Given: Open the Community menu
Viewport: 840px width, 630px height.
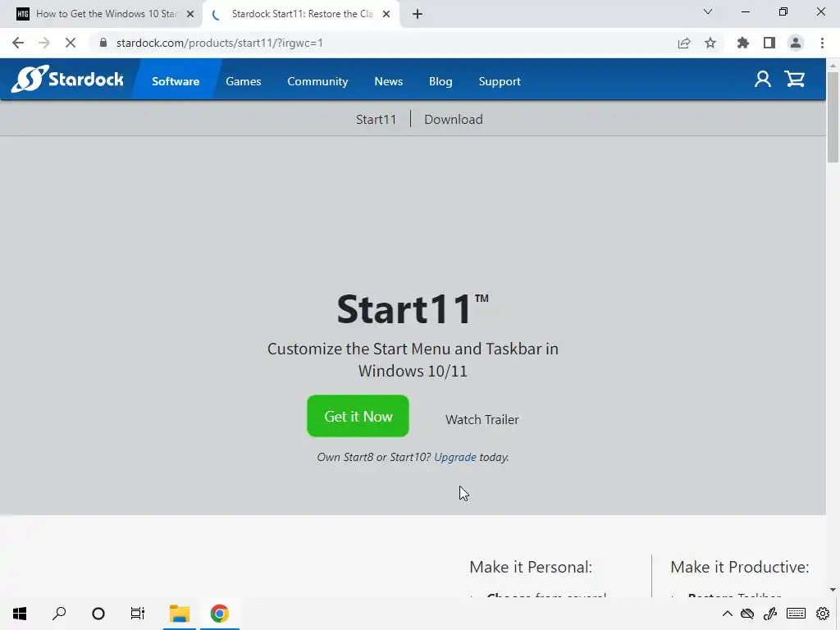Looking at the screenshot, I should pos(317,81).
